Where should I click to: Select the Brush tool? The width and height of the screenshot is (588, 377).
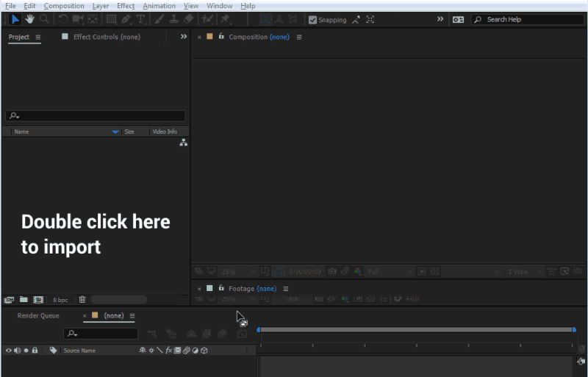click(x=159, y=19)
